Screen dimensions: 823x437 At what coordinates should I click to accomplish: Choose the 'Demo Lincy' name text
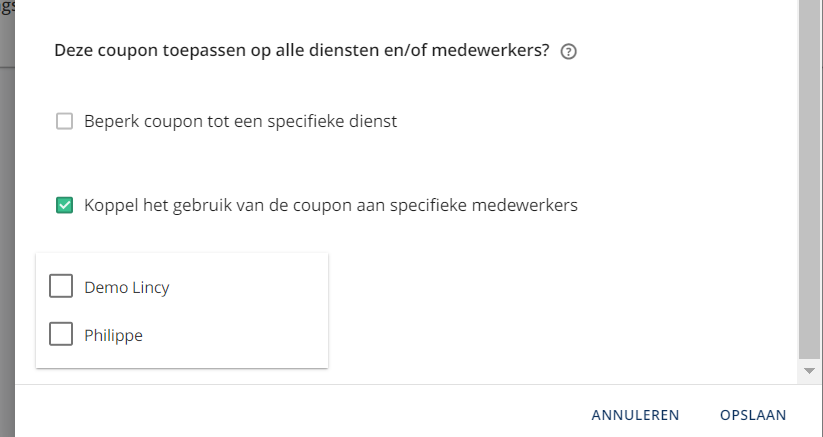click(x=126, y=287)
